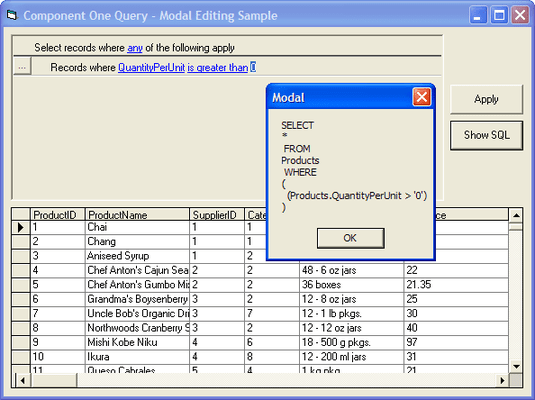
Task: Click the application icon in title bar
Action: click(x=12, y=15)
